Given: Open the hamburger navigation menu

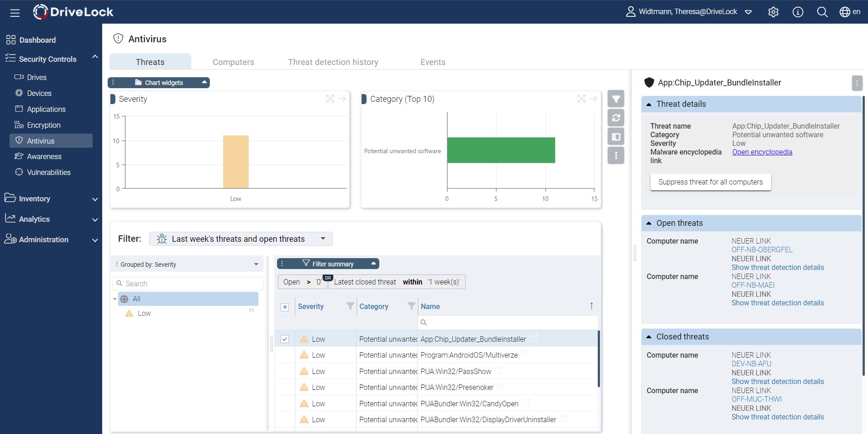Looking at the screenshot, I should click(x=15, y=13).
